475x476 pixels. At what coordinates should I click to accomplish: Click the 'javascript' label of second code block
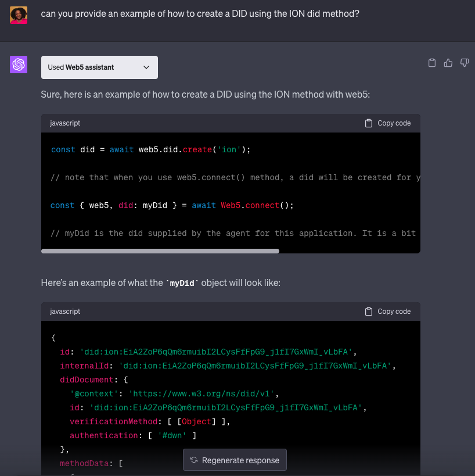pos(65,312)
